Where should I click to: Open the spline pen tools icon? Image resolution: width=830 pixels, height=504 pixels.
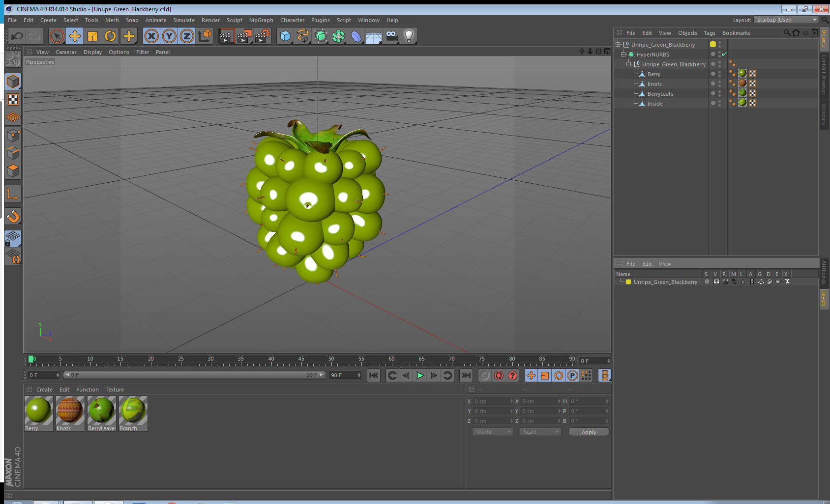click(x=303, y=36)
